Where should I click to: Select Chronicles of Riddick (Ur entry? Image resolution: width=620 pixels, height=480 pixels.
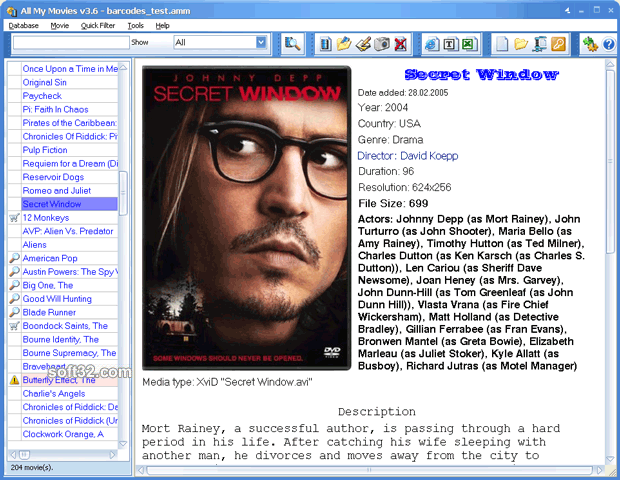(70, 420)
